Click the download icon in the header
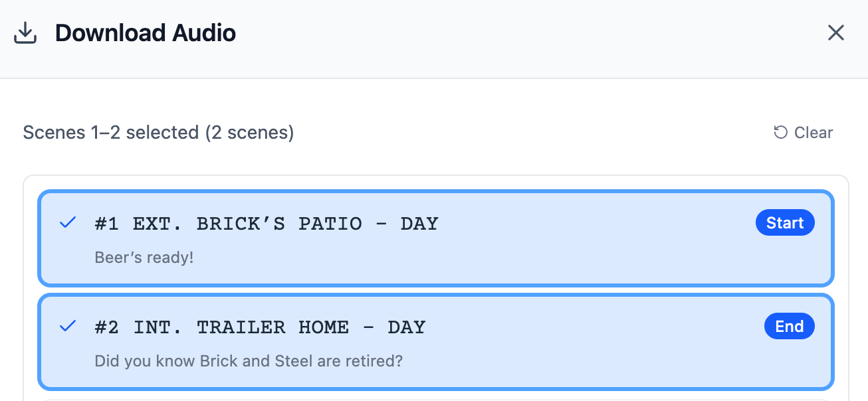 [25, 32]
